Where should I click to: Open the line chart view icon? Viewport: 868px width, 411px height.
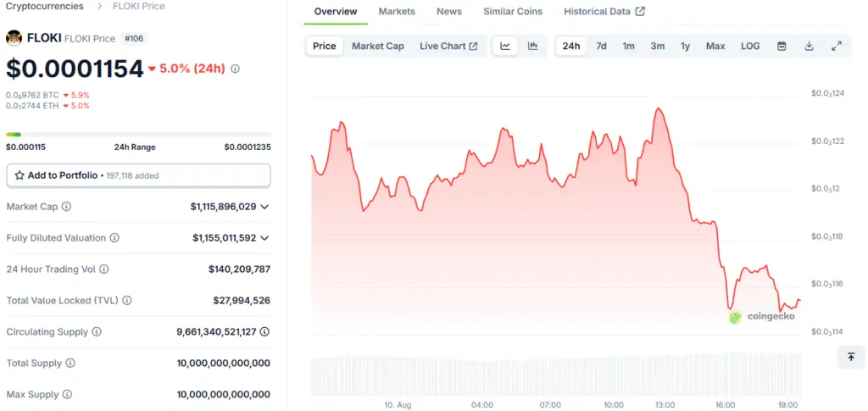pos(505,46)
